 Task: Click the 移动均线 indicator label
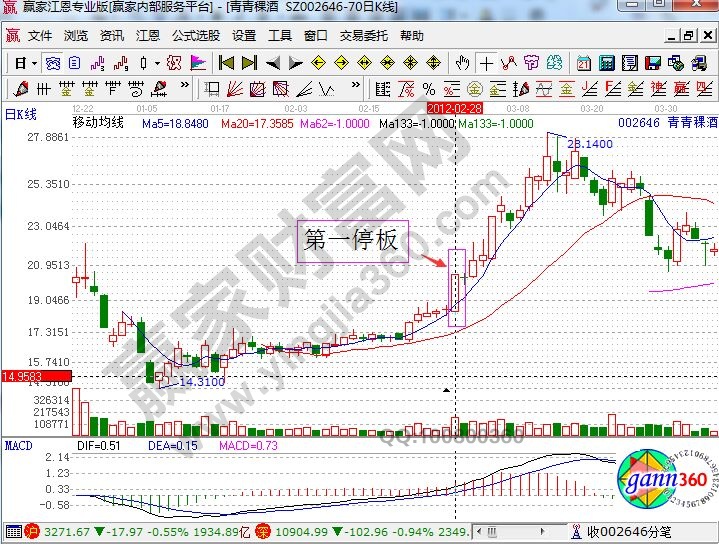click(x=97, y=123)
